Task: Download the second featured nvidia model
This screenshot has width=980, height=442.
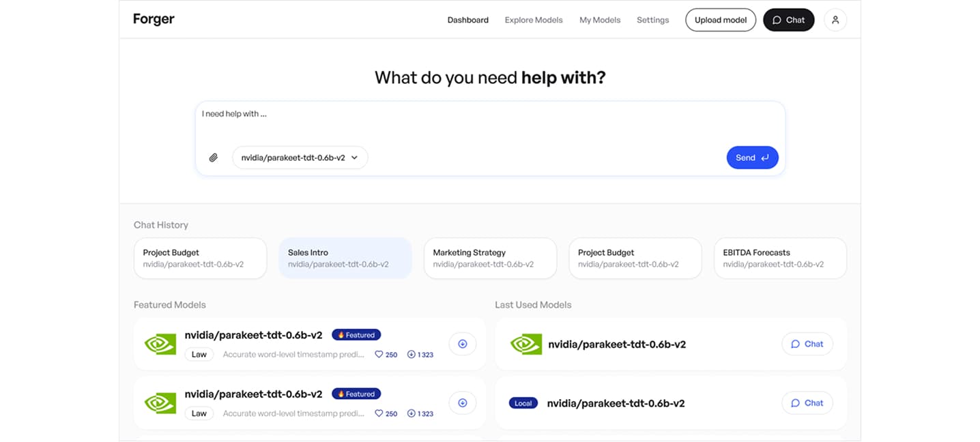Action: [462, 403]
